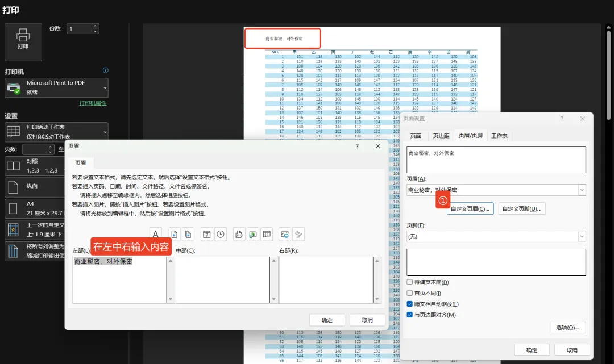Open the 纵向 orientation dropdown
The image size is (614, 364).
[x=35, y=187]
